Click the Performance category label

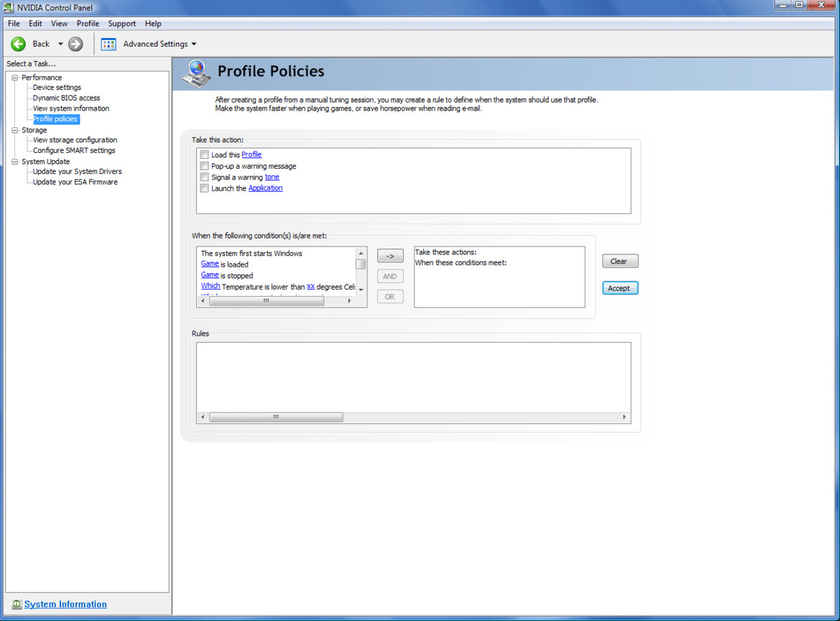pyautogui.click(x=42, y=78)
